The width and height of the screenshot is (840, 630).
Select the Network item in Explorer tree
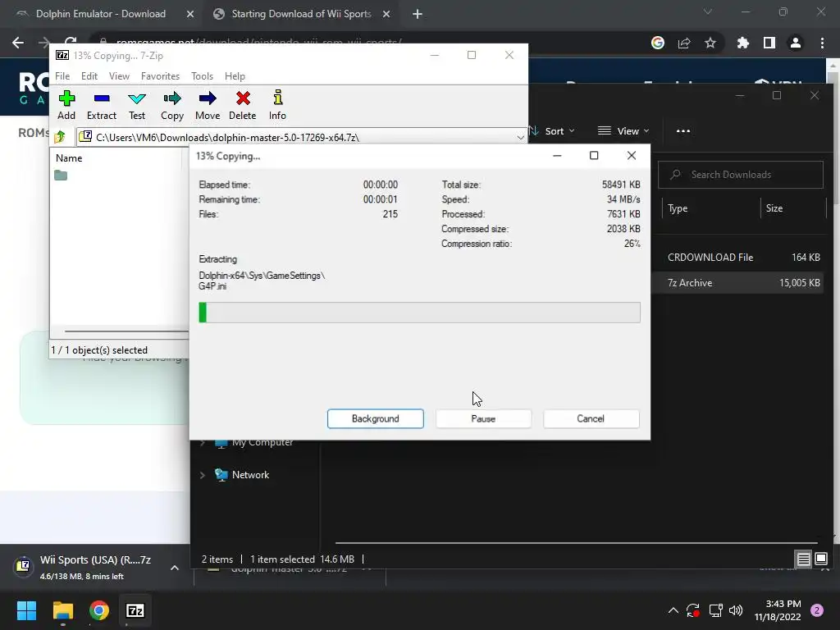point(250,475)
